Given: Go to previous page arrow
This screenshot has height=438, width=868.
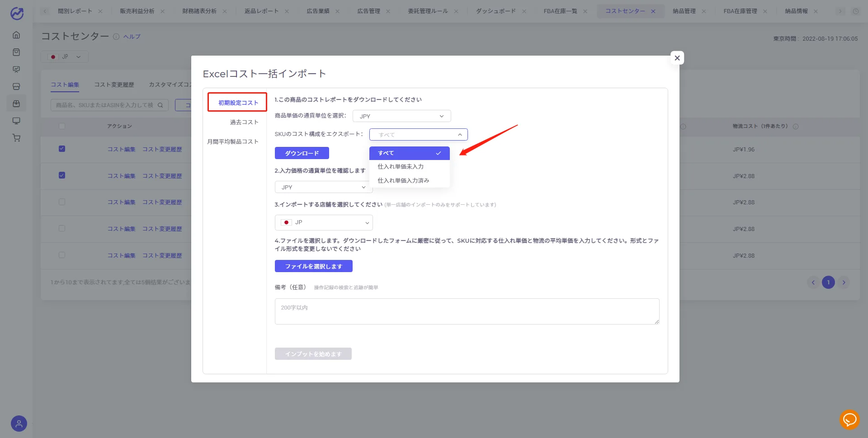Looking at the screenshot, I should [x=813, y=283].
